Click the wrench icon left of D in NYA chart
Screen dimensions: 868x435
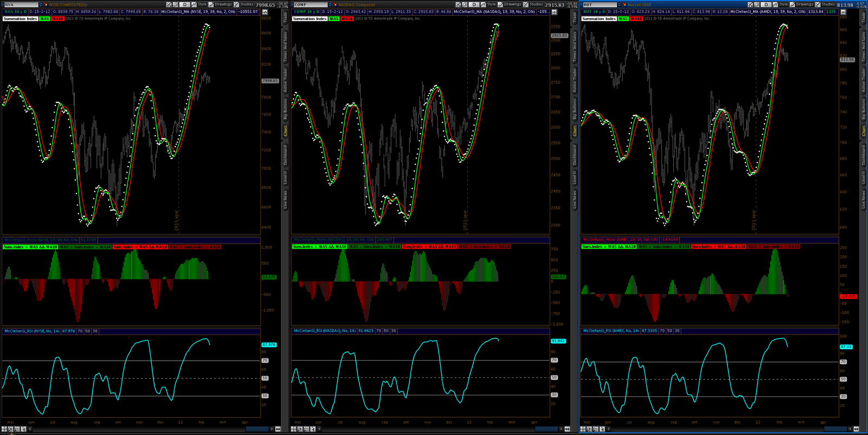pos(176,4)
